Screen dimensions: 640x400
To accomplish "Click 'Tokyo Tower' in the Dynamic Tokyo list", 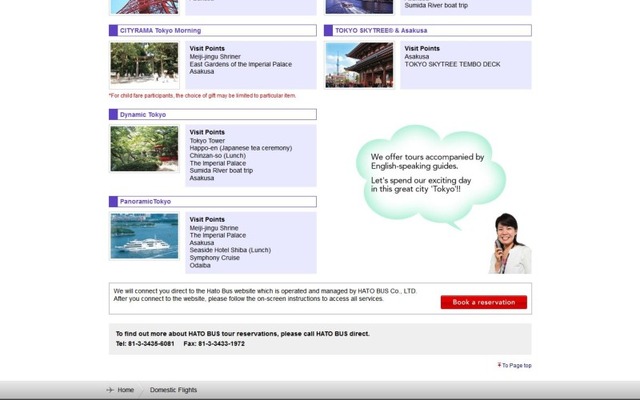I will click(x=207, y=140).
